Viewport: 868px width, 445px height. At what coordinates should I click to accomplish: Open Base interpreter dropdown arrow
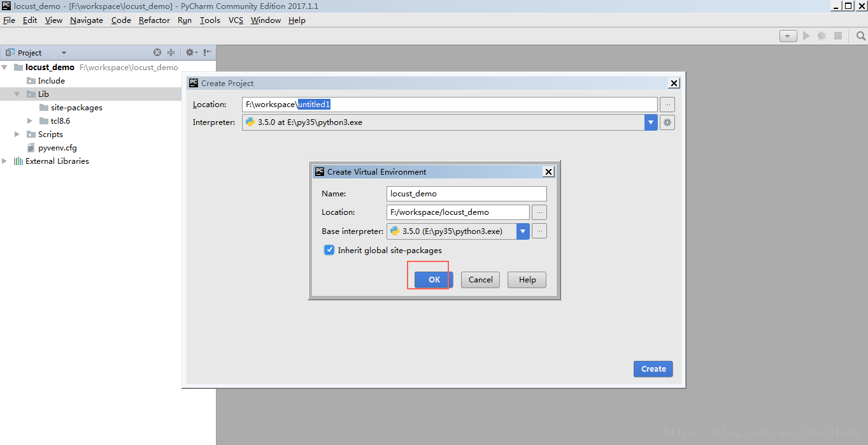[523, 231]
